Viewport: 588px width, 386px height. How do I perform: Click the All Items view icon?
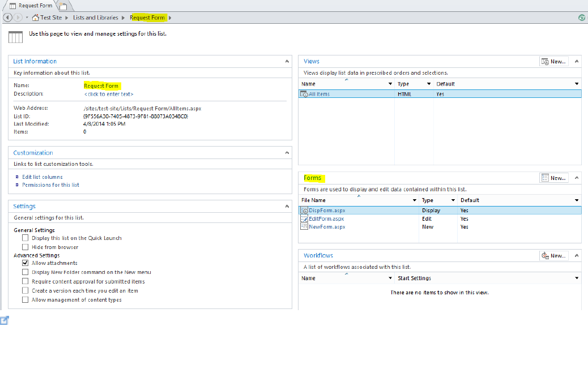tap(304, 94)
